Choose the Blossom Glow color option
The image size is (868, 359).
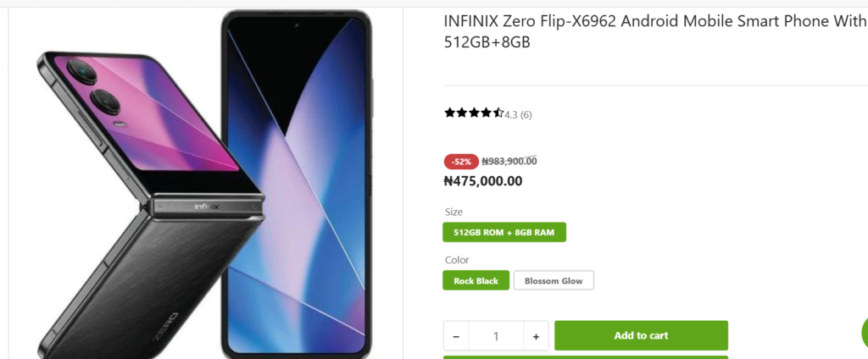(x=554, y=280)
